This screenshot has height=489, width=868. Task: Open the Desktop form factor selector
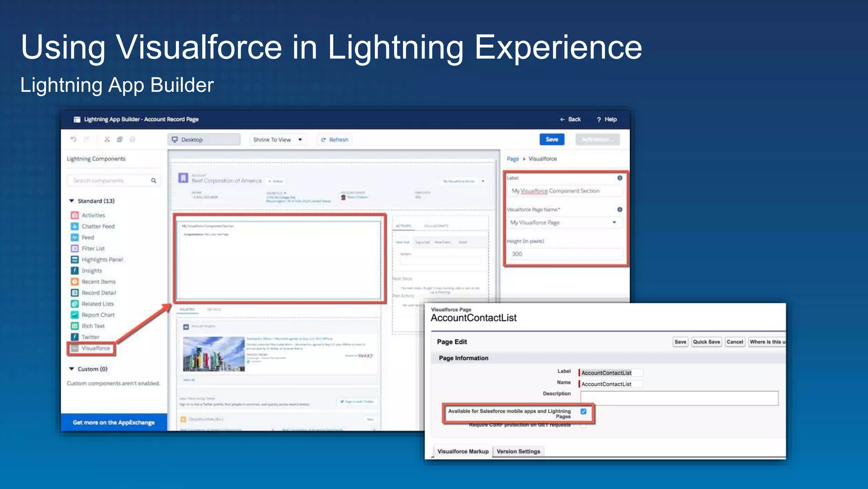(x=204, y=140)
